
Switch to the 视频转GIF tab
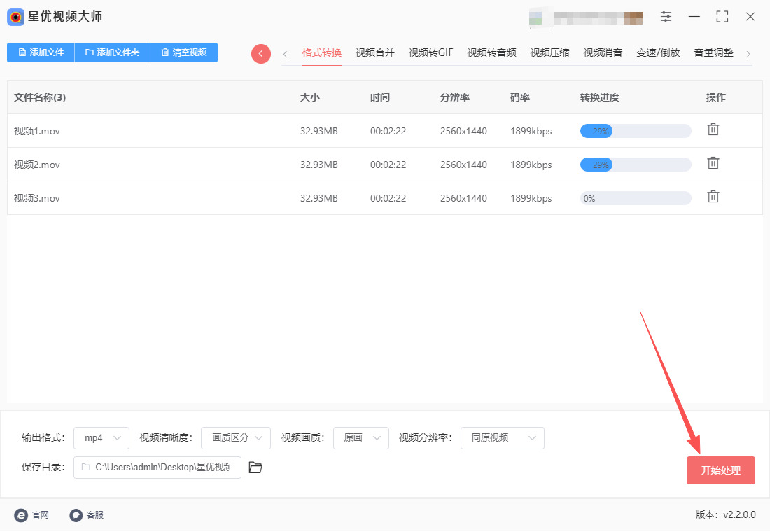(x=430, y=53)
